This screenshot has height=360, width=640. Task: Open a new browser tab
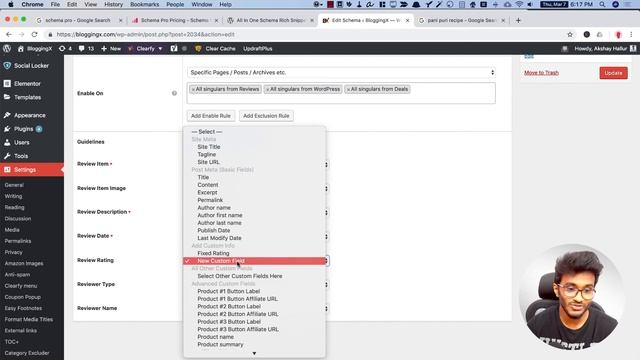[518, 20]
